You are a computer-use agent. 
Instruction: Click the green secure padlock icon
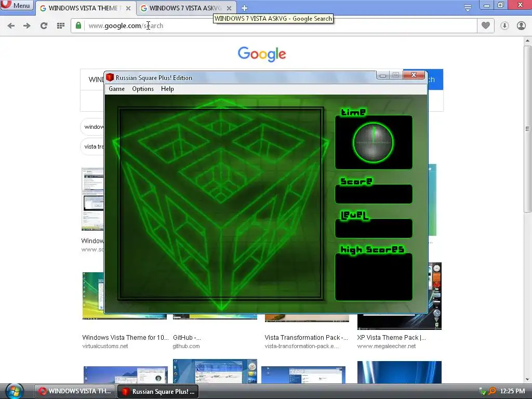pos(78,25)
